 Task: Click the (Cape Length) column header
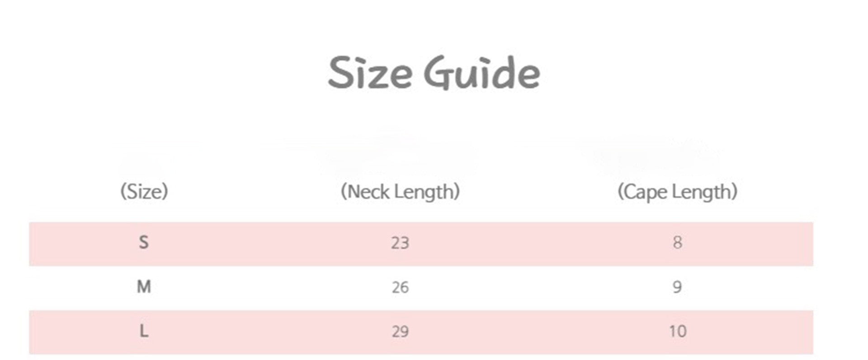(677, 192)
